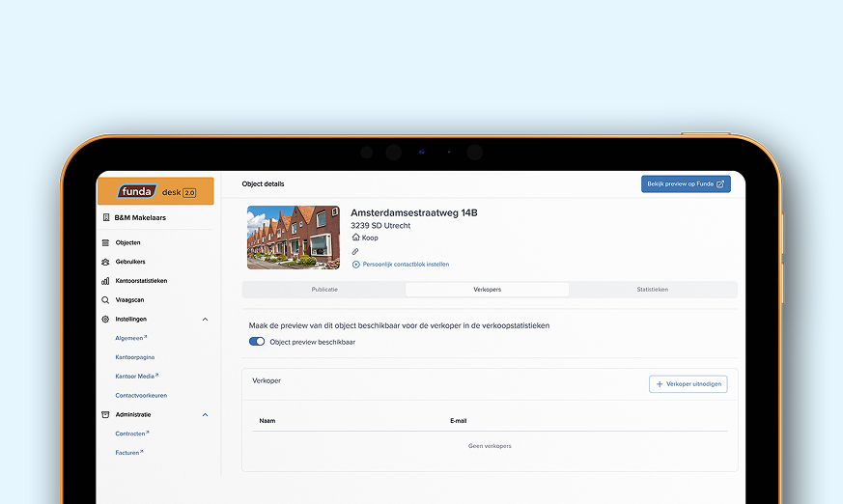Image resolution: width=843 pixels, height=504 pixels.
Task: Click the Object details heading
Action: point(263,183)
